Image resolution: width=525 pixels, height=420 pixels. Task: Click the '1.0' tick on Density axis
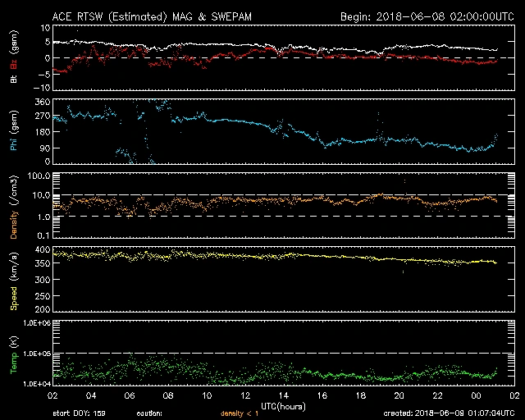[43, 217]
